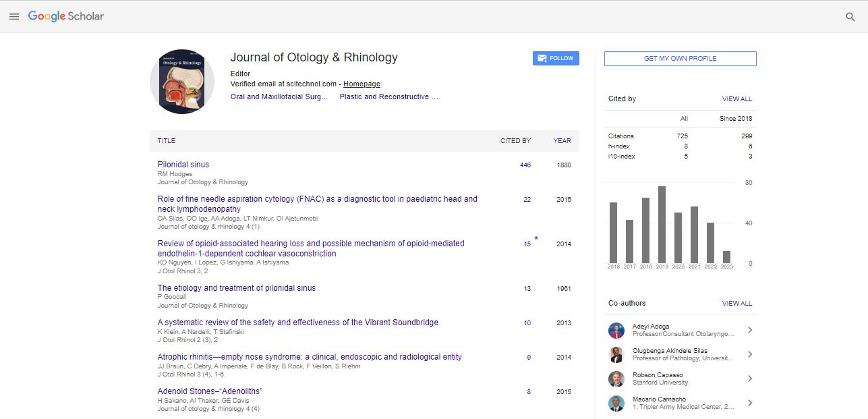View the 13 citations count
The height and width of the screenshot is (419, 868).
527,289
